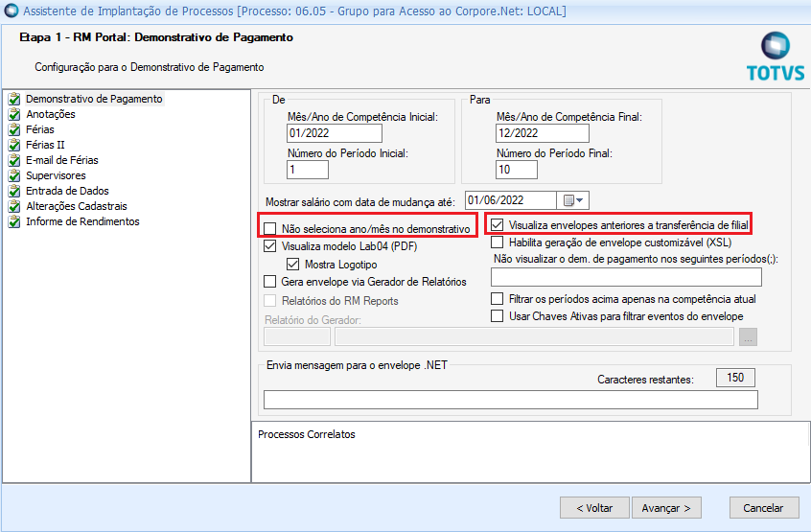Click the salary change date field 01/06/2022

coord(511,200)
